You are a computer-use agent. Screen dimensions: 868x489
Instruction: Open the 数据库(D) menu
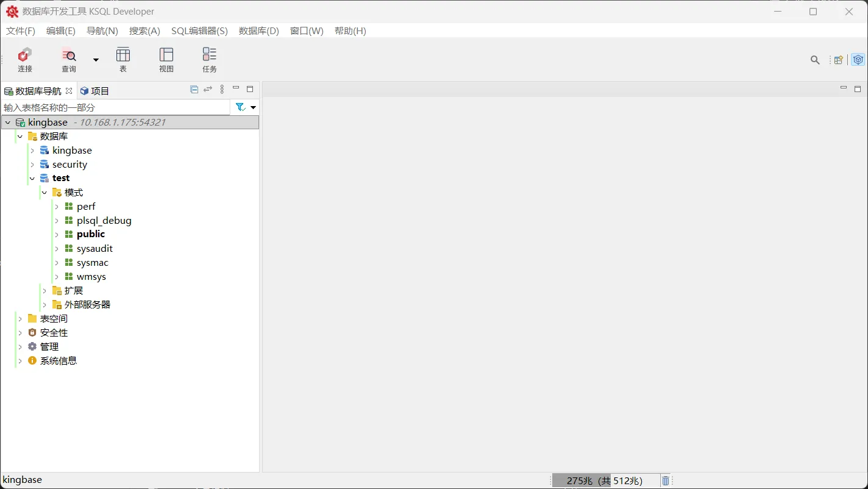click(x=258, y=30)
